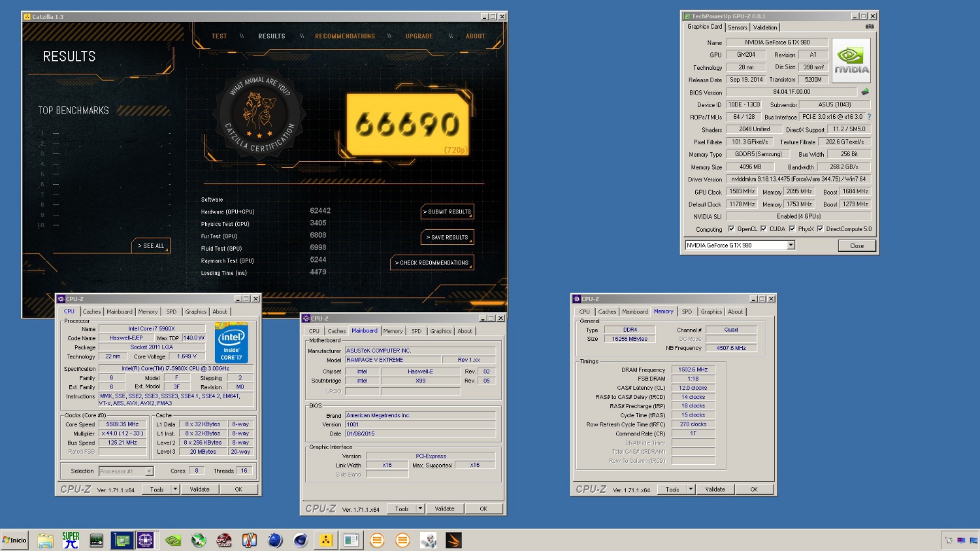This screenshot has width=980, height=551.
Task: Click the GPU Clock value 1583 MHz
Action: [742, 191]
